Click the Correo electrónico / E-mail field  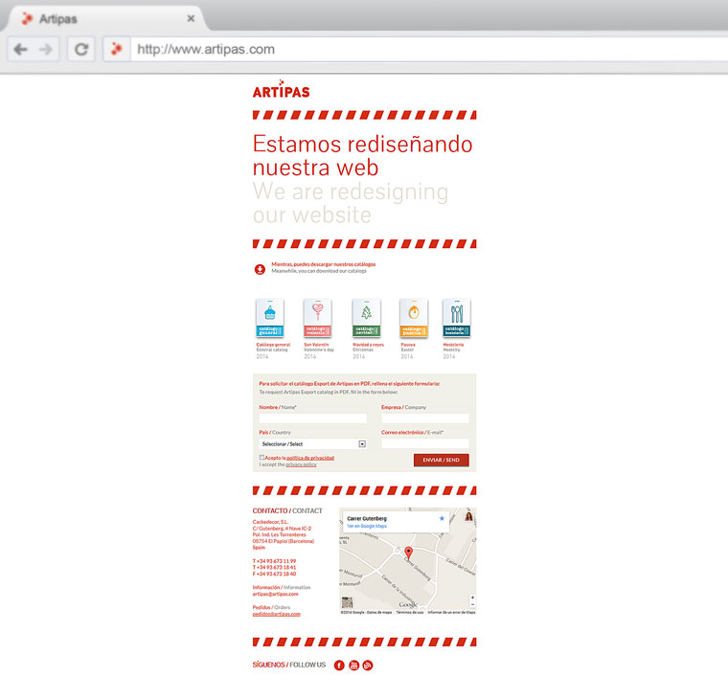pyautogui.click(x=424, y=443)
